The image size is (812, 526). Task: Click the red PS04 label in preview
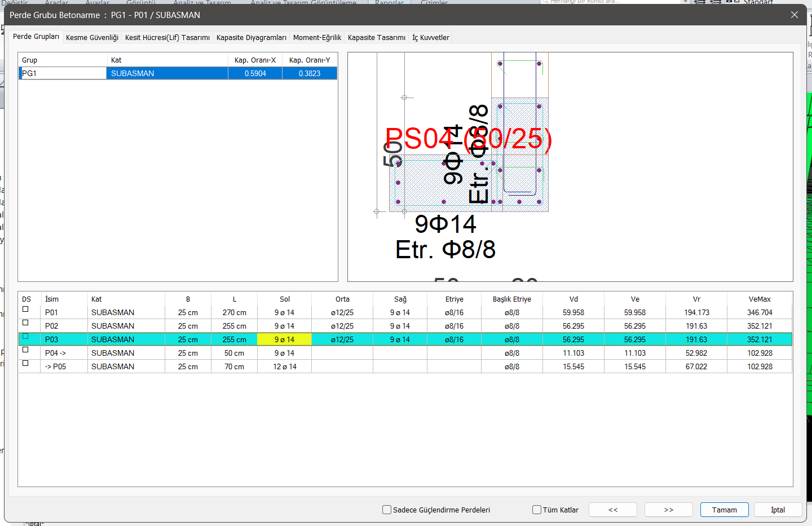468,139
